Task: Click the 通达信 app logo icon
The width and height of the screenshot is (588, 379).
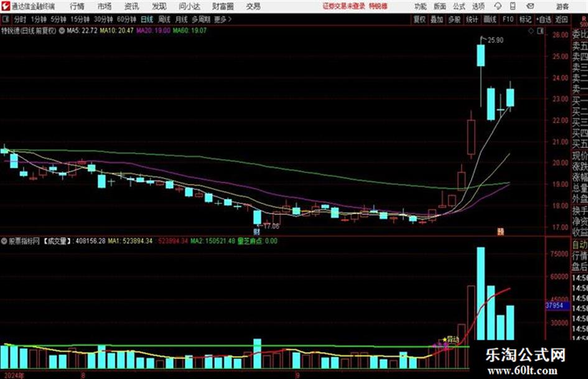Action: tap(6, 6)
